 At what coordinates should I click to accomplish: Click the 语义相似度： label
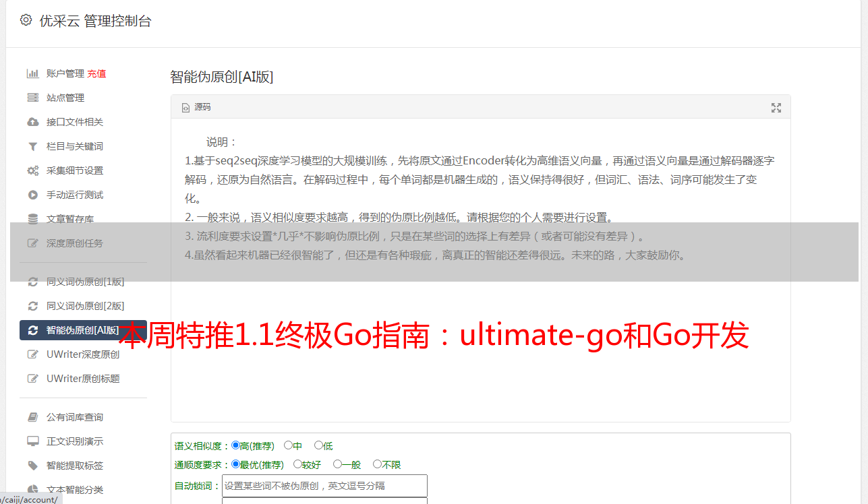pos(202,446)
